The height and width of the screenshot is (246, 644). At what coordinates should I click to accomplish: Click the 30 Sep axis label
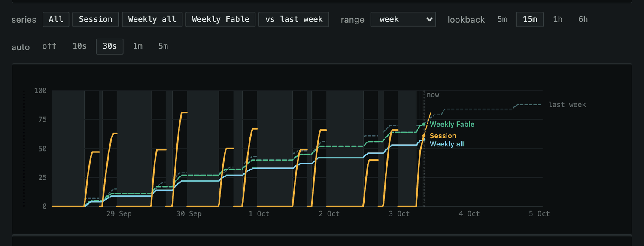tap(189, 214)
